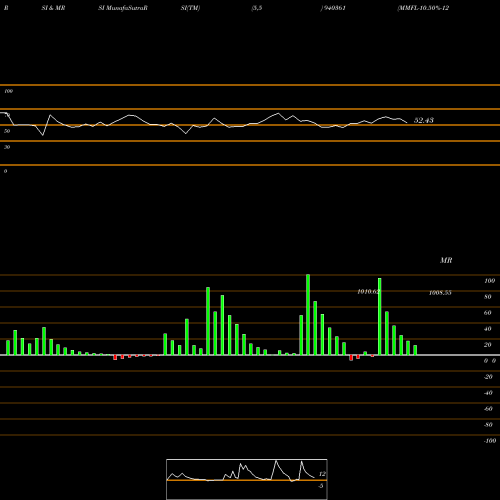Click the 50 label on RSI axis

(x=7, y=131)
